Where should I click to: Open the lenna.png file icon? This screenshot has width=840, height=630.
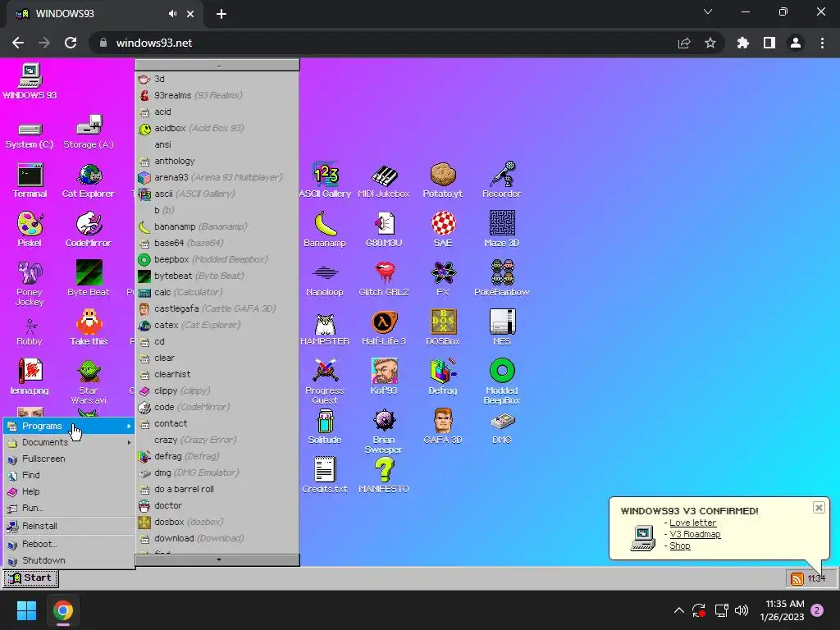point(30,377)
